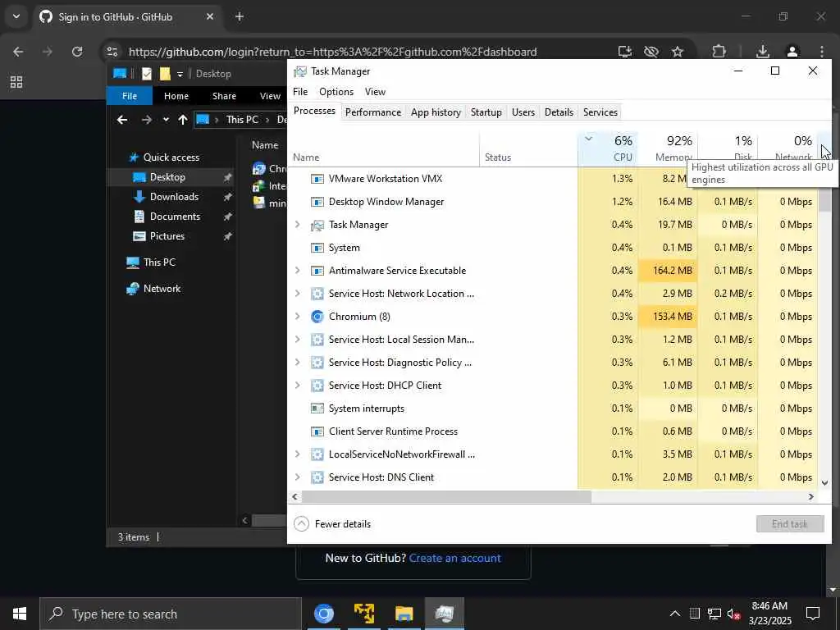
Task: Open the browser profile avatar icon
Action: pos(792,52)
